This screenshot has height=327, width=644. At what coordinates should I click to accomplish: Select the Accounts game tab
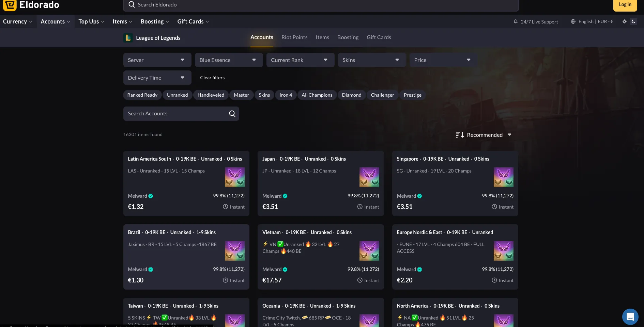coord(262,37)
